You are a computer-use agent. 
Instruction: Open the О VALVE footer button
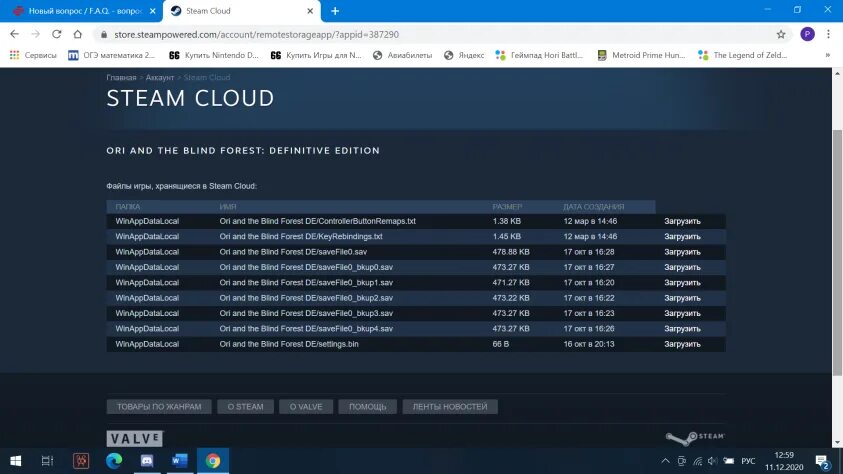tap(306, 407)
